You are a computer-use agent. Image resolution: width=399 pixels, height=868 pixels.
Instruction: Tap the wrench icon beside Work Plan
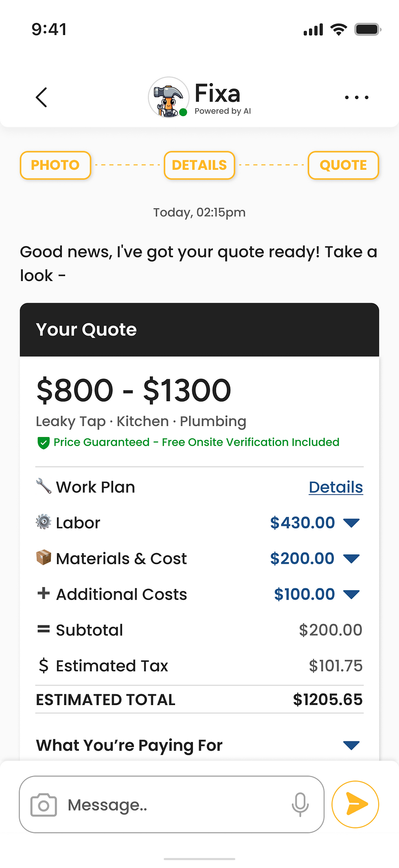[x=44, y=486]
